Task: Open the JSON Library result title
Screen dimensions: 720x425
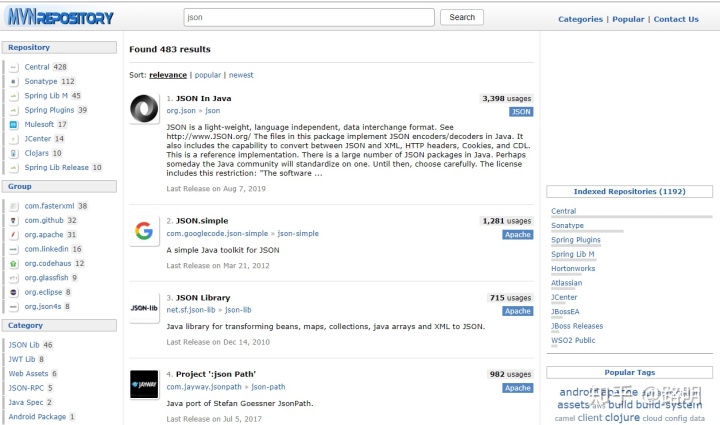Action: tap(203, 297)
